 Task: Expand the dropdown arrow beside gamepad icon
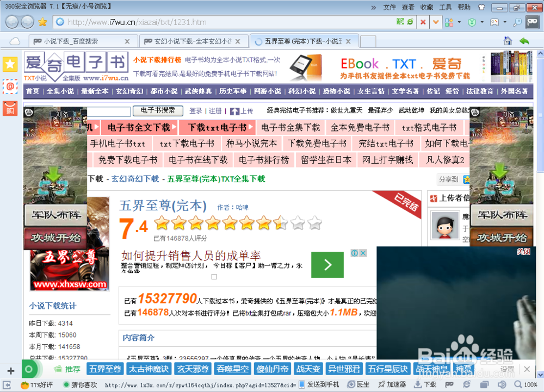pyautogui.click(x=505, y=22)
